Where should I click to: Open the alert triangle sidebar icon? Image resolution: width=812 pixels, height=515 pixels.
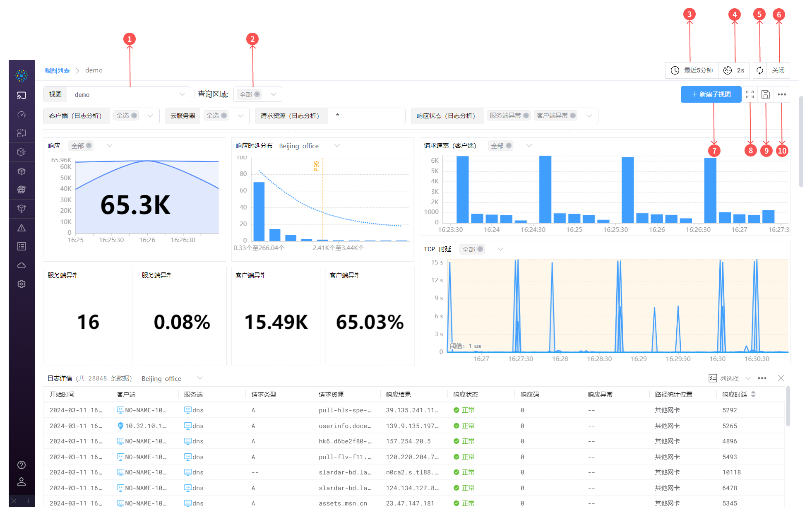coord(22,228)
